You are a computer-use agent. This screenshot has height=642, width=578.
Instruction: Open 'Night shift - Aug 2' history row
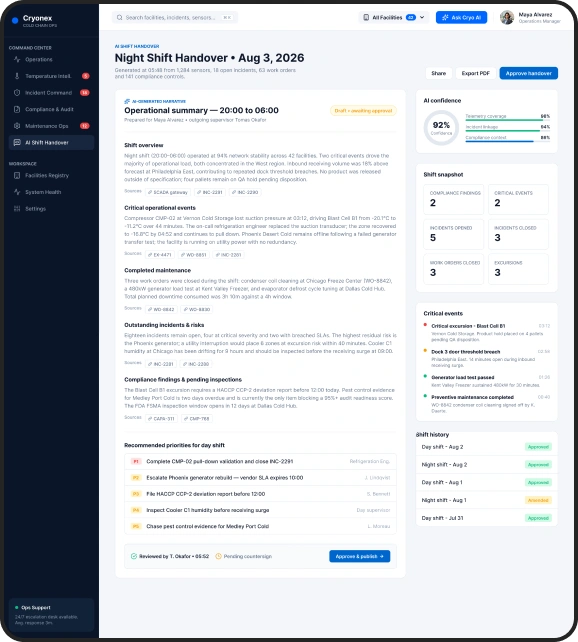[487, 465]
